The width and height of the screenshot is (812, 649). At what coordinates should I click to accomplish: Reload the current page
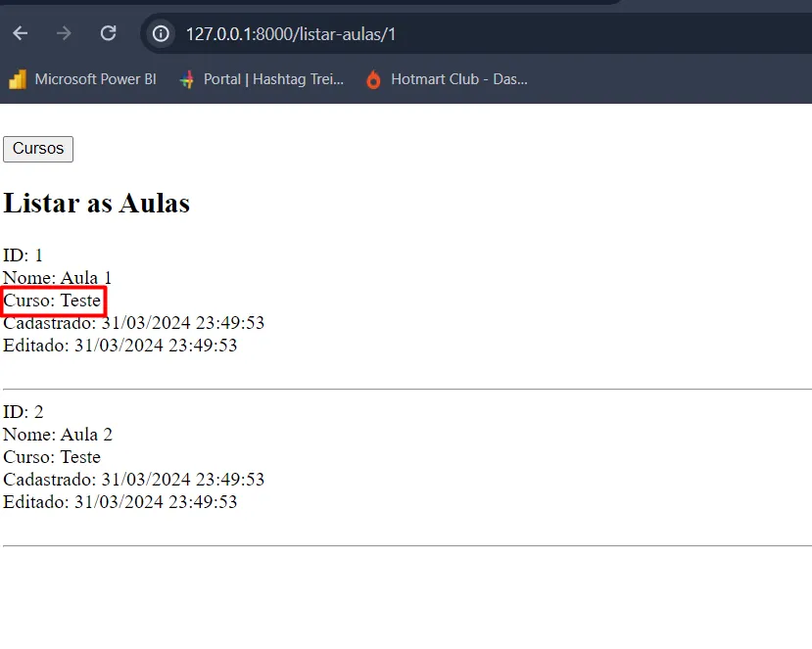coord(108,32)
